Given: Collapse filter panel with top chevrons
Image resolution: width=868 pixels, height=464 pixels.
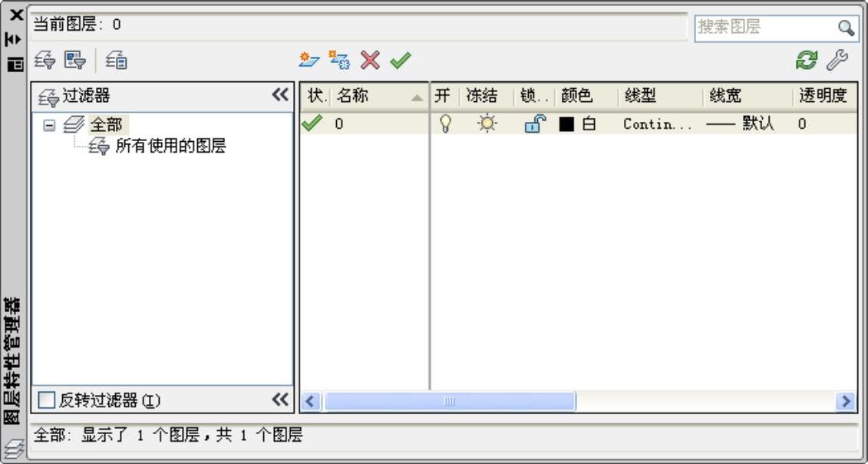Looking at the screenshot, I should click(x=280, y=94).
